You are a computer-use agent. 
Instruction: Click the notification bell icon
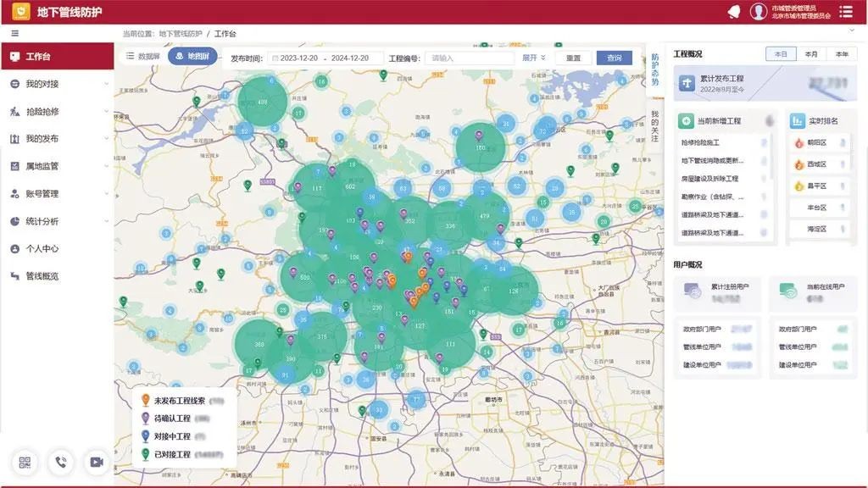pos(733,12)
